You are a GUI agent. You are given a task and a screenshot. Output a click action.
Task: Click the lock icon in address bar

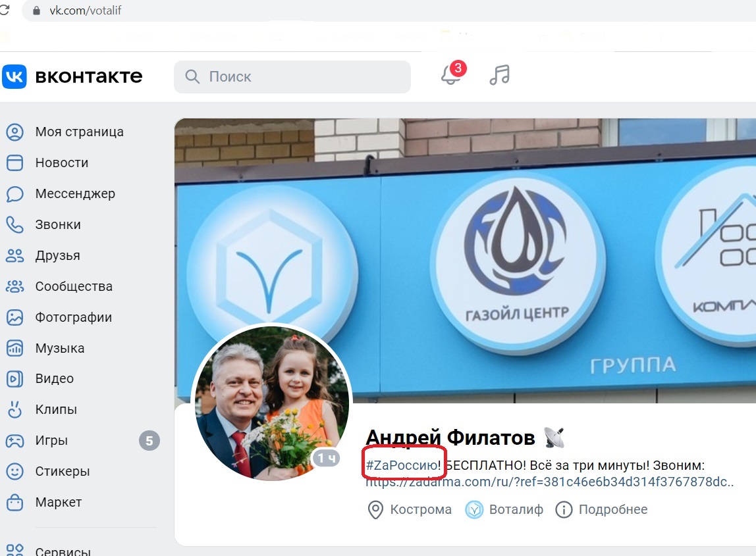pyautogui.click(x=36, y=11)
